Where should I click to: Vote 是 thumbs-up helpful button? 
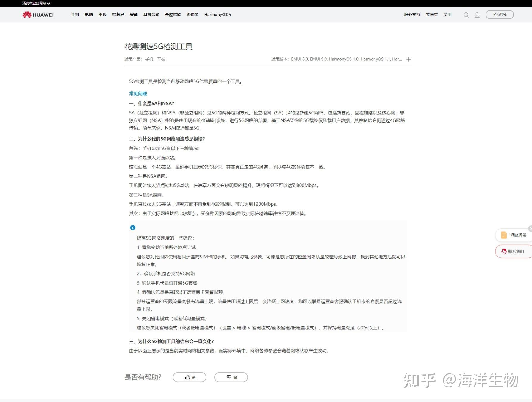[190, 377]
